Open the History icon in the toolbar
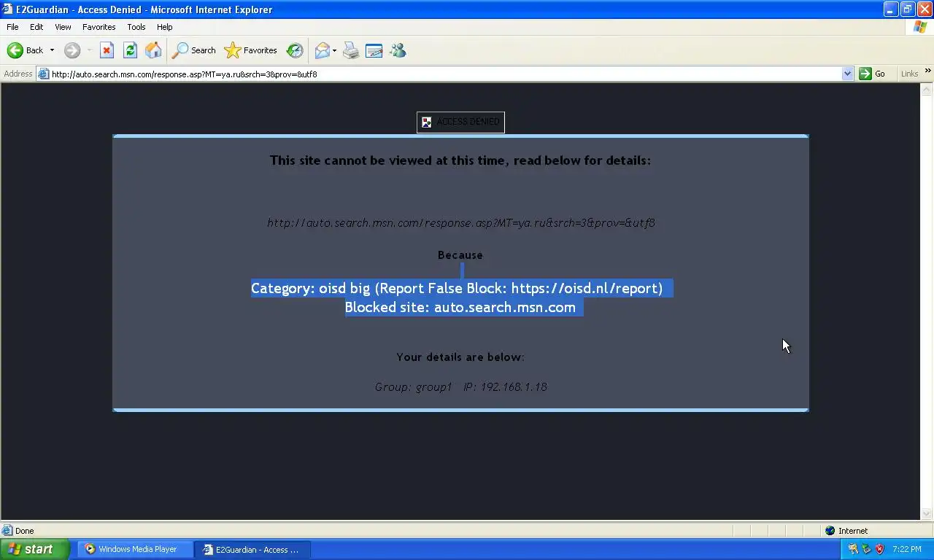The width and height of the screenshot is (934, 560). tap(295, 50)
